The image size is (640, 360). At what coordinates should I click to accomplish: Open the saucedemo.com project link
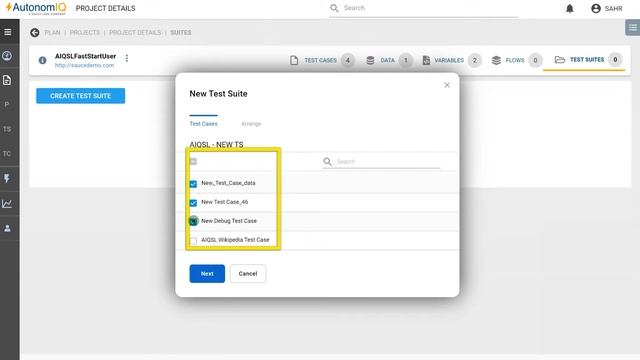[84, 65]
